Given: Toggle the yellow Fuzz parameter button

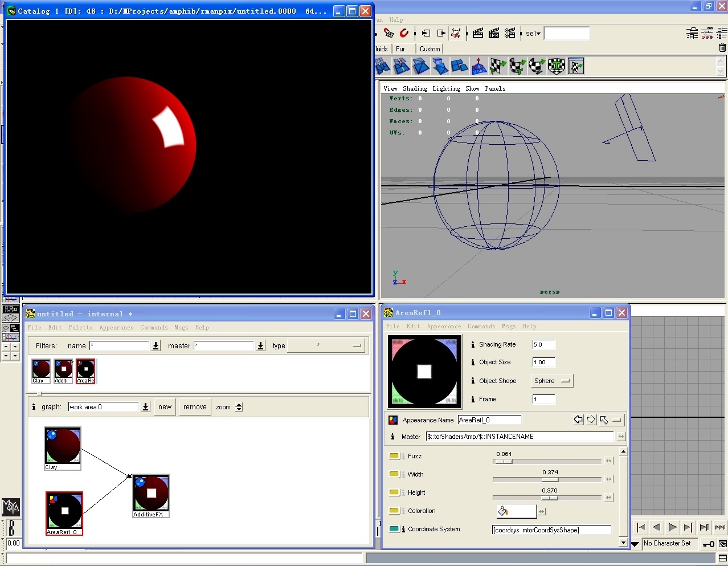Looking at the screenshot, I should coord(394,456).
